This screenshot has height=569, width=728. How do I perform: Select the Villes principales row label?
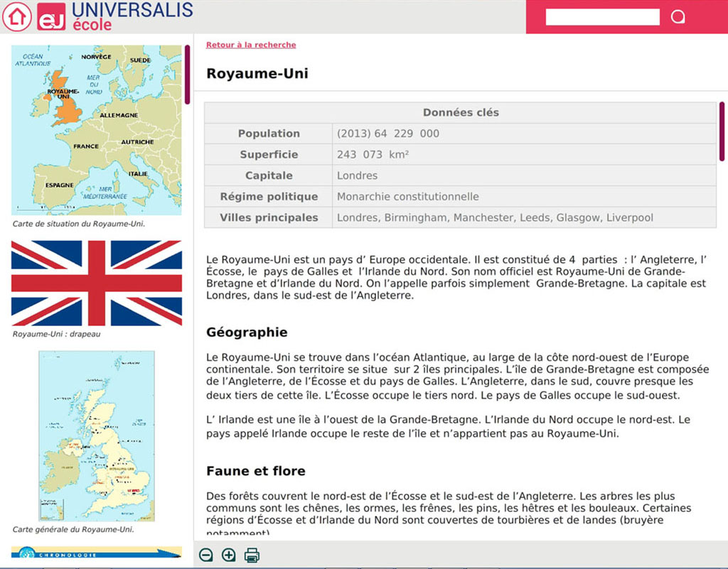coord(269,217)
